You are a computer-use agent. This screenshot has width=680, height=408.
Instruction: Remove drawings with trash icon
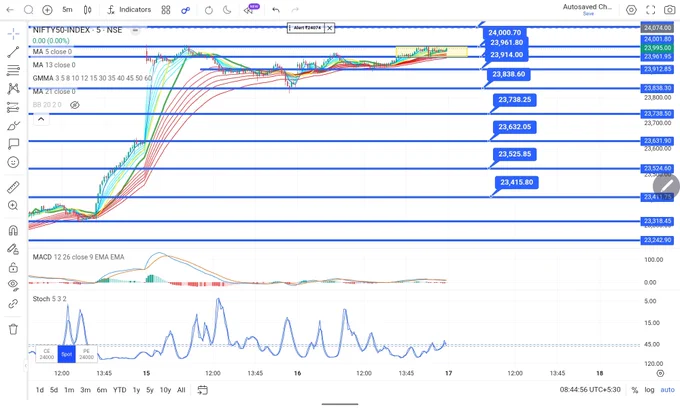(x=13, y=329)
